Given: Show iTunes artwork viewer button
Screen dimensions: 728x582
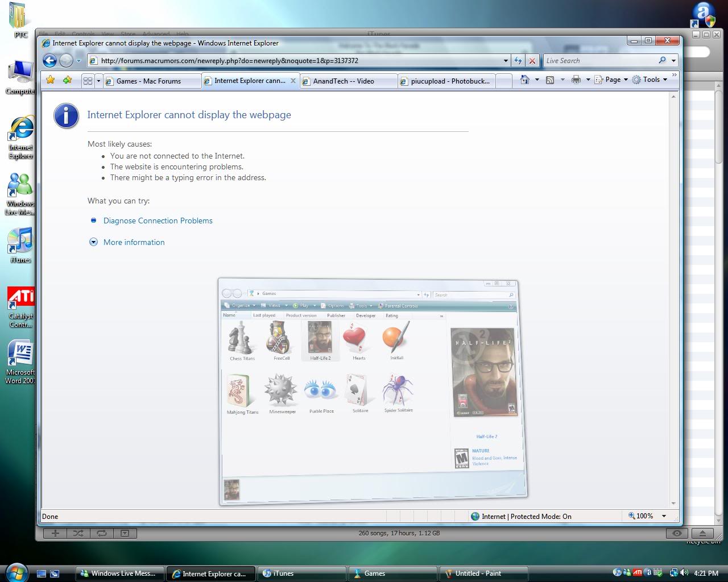Looking at the screenshot, I should [125, 533].
